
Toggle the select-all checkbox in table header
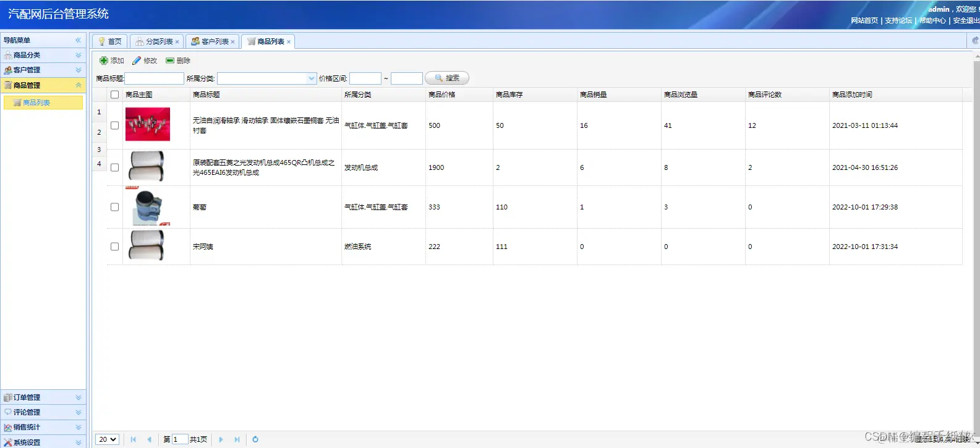click(x=114, y=95)
